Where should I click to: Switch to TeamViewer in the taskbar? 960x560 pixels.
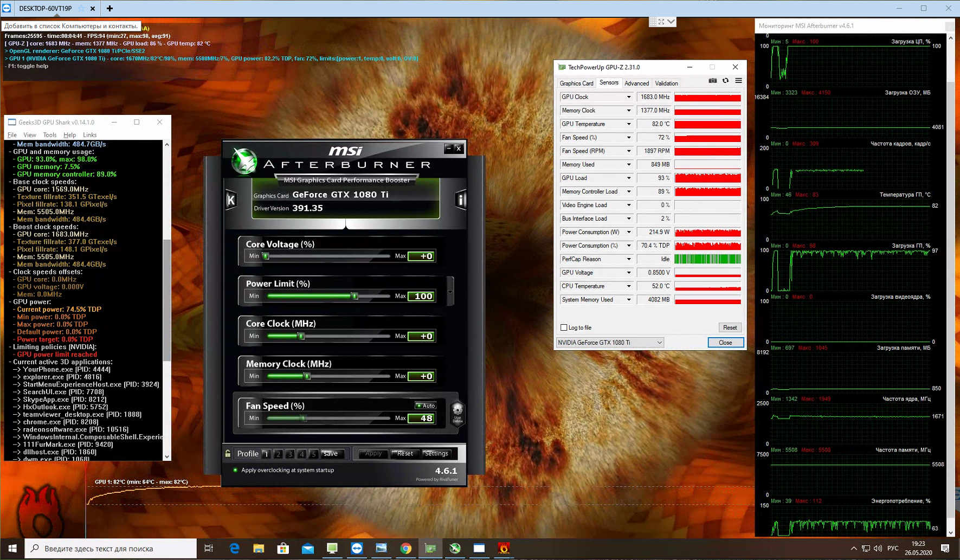[357, 549]
